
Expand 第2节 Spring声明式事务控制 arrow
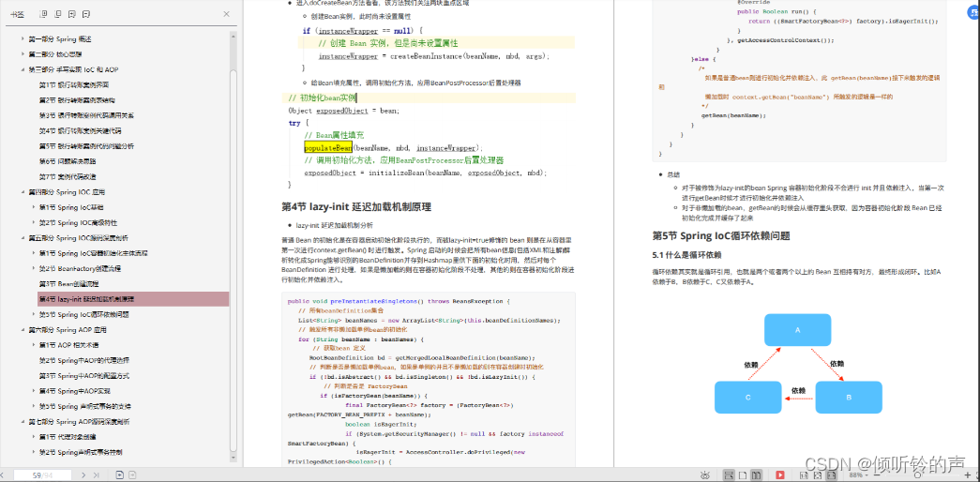coord(34,452)
